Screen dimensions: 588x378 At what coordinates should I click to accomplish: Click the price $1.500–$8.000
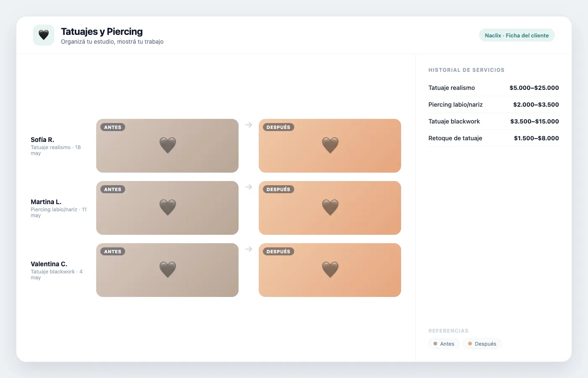click(x=536, y=138)
